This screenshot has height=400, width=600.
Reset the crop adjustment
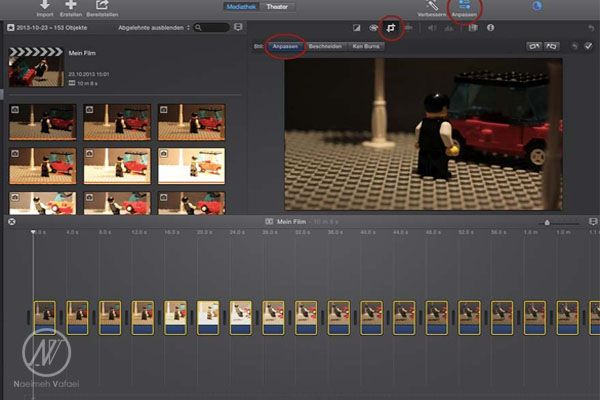pos(574,46)
